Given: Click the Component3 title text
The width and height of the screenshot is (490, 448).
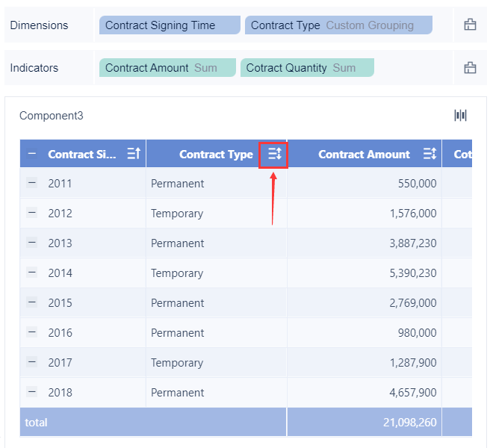Looking at the screenshot, I should tap(52, 116).
